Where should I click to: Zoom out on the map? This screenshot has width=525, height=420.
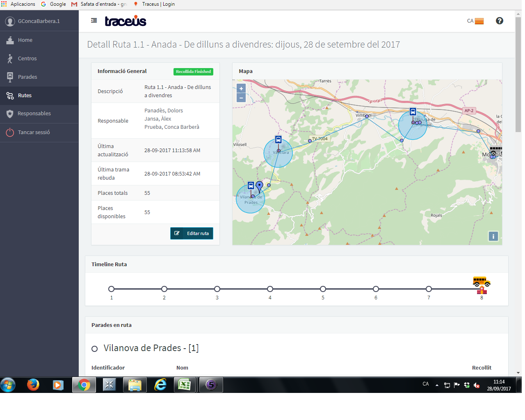tap(241, 98)
